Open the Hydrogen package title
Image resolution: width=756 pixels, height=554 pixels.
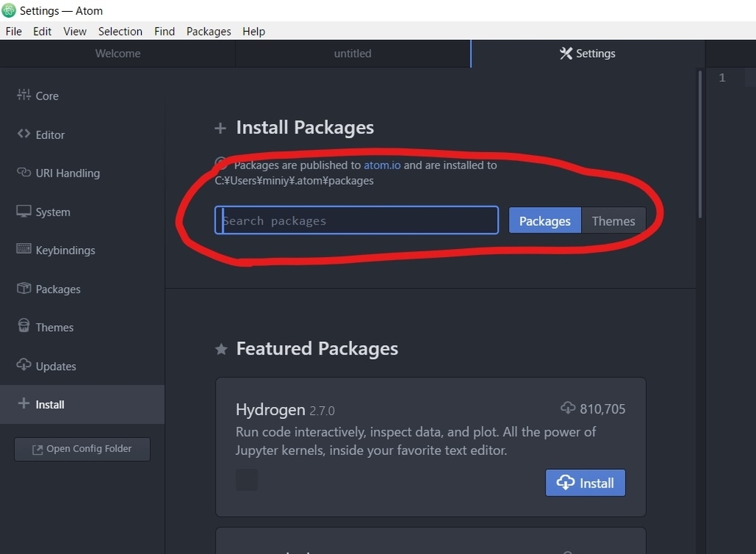point(270,410)
